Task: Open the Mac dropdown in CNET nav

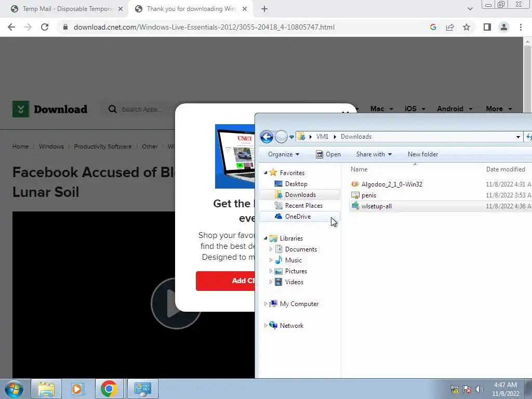Action: (382, 109)
